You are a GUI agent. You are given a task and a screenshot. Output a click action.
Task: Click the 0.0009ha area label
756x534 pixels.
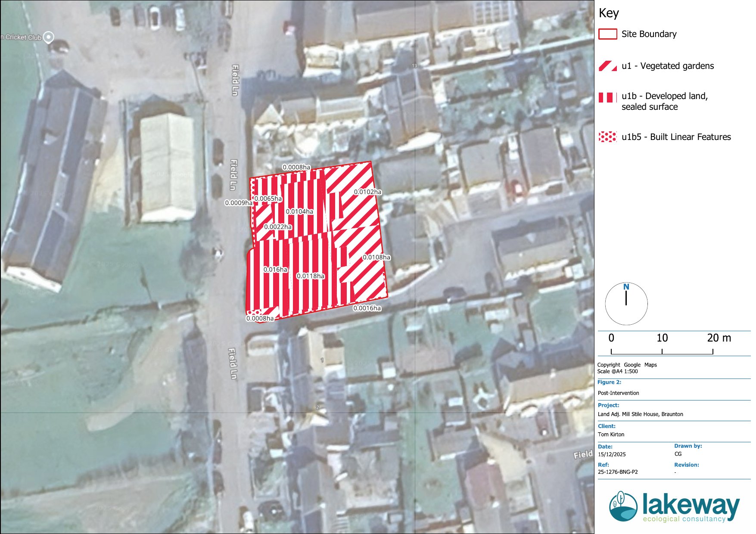point(239,202)
